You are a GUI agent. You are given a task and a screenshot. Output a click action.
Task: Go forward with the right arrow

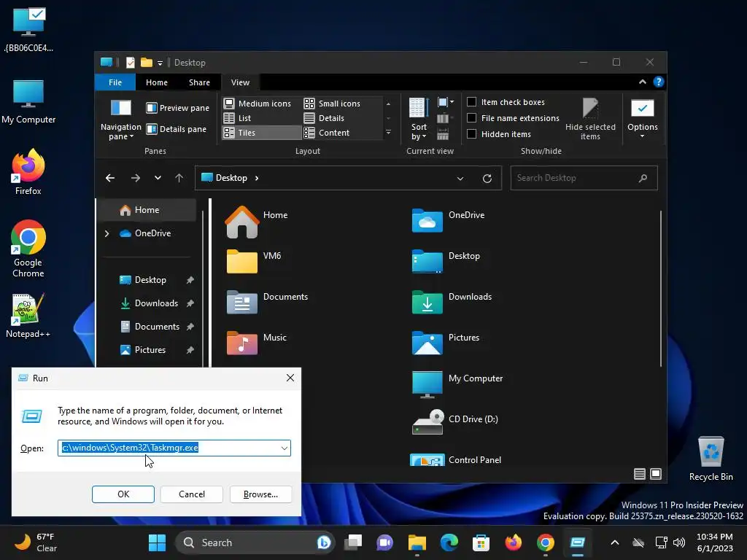(136, 178)
